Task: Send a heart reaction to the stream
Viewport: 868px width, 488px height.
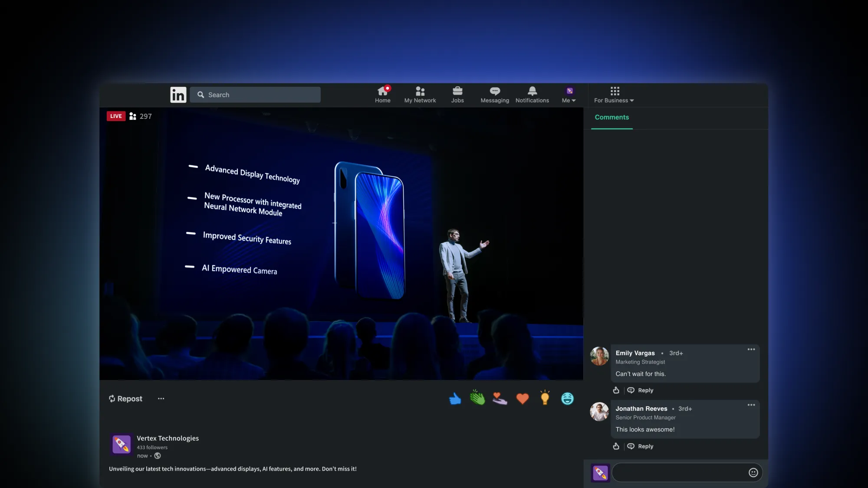Action: [523, 398]
